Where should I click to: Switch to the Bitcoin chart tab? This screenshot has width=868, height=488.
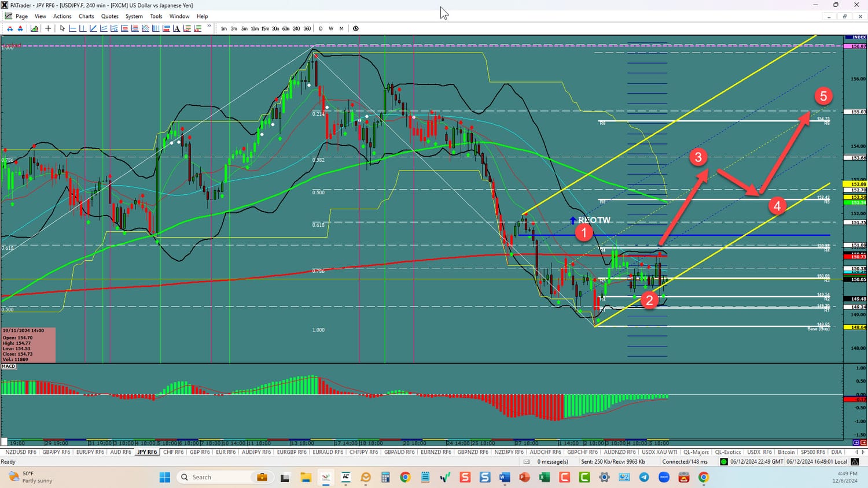pos(786,452)
